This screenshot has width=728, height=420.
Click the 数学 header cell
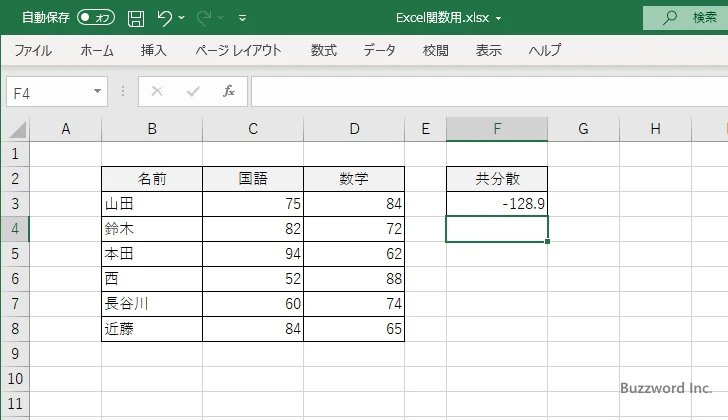pyautogui.click(x=354, y=179)
